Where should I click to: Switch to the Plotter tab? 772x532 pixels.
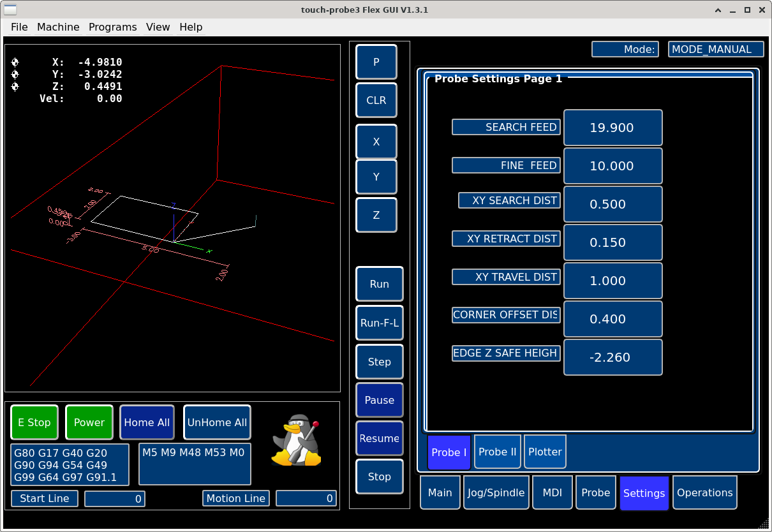[545, 452]
